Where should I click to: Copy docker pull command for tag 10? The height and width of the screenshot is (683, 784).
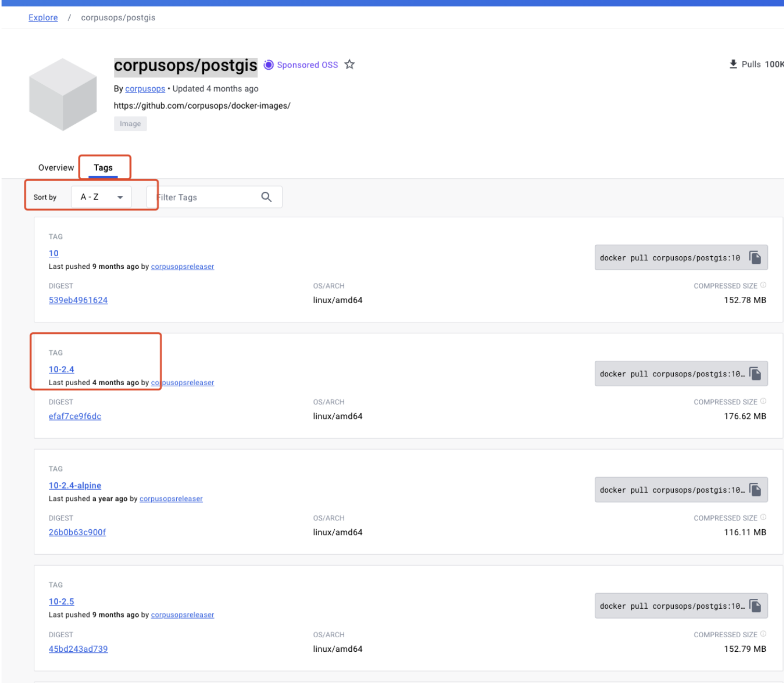[755, 257]
